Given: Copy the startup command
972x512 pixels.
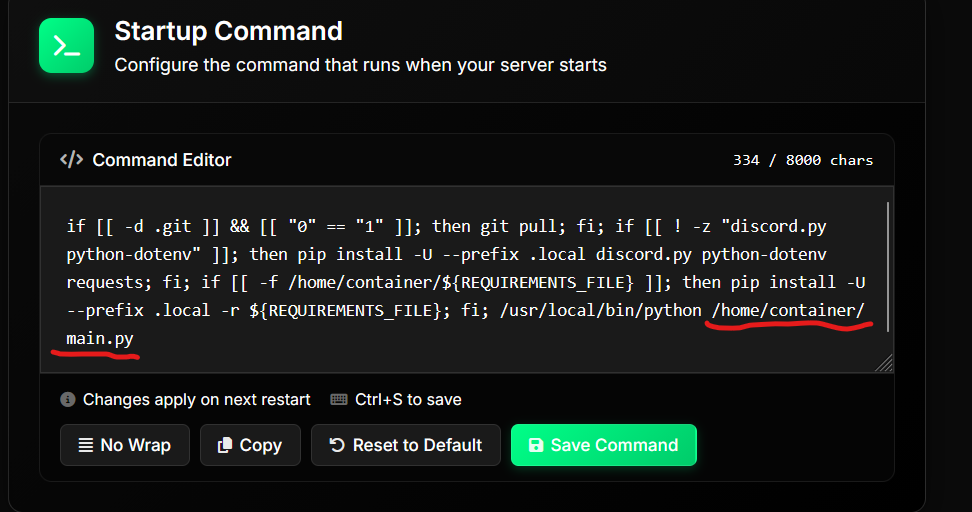Looking at the screenshot, I should [x=250, y=445].
